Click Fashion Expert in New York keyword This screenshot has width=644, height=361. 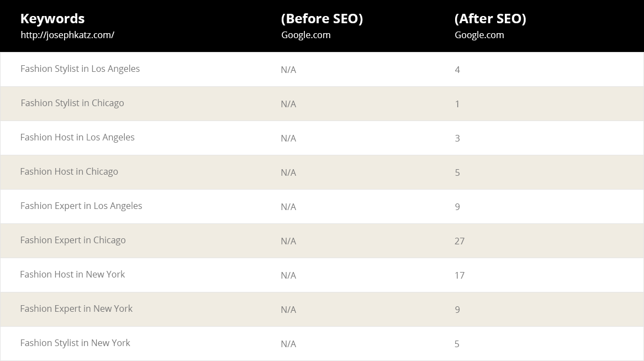click(76, 308)
